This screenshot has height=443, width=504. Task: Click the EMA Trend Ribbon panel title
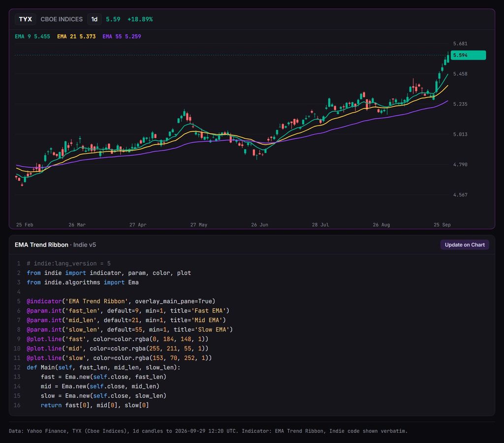click(x=41, y=245)
